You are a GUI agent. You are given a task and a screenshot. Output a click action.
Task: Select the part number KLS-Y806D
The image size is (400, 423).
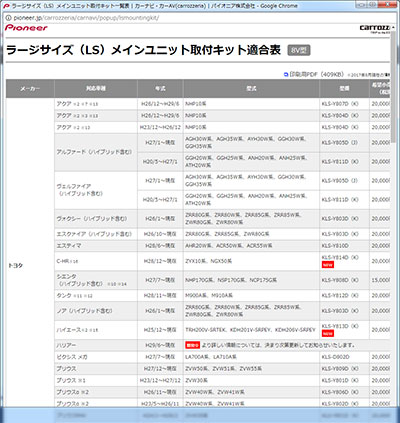340,392
